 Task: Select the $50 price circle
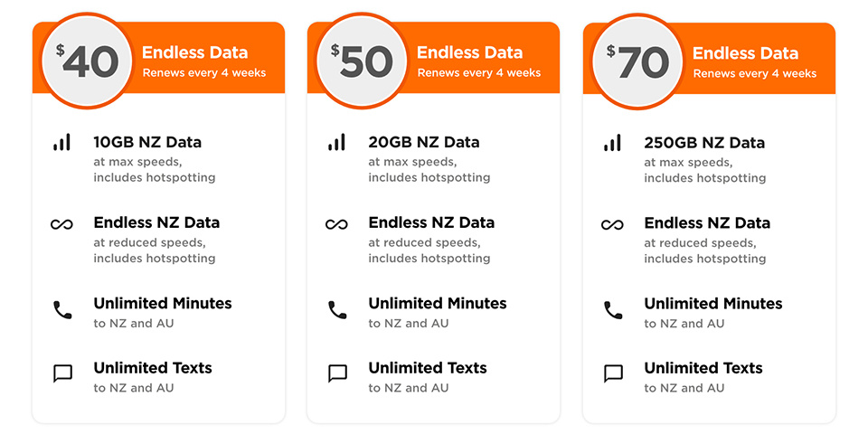click(x=363, y=61)
